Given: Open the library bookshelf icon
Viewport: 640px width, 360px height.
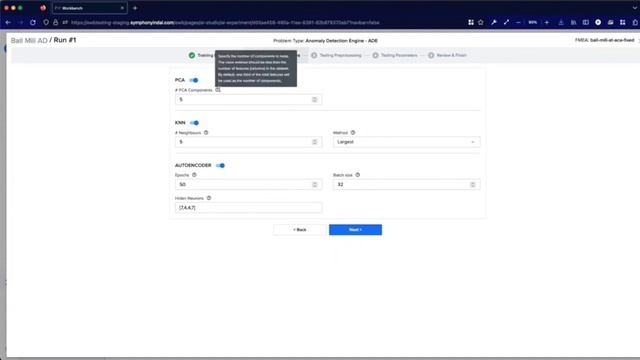Looking at the screenshot, I should click(x=573, y=22).
